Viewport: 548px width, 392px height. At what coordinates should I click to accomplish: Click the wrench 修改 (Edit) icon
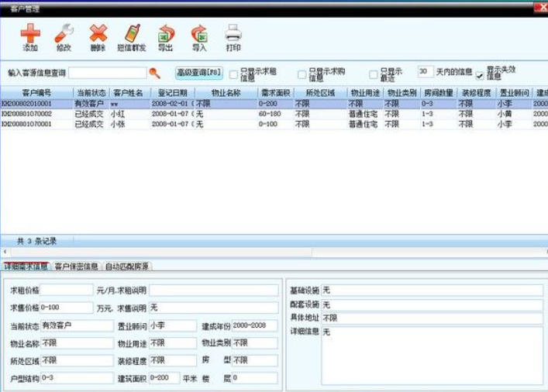64,35
